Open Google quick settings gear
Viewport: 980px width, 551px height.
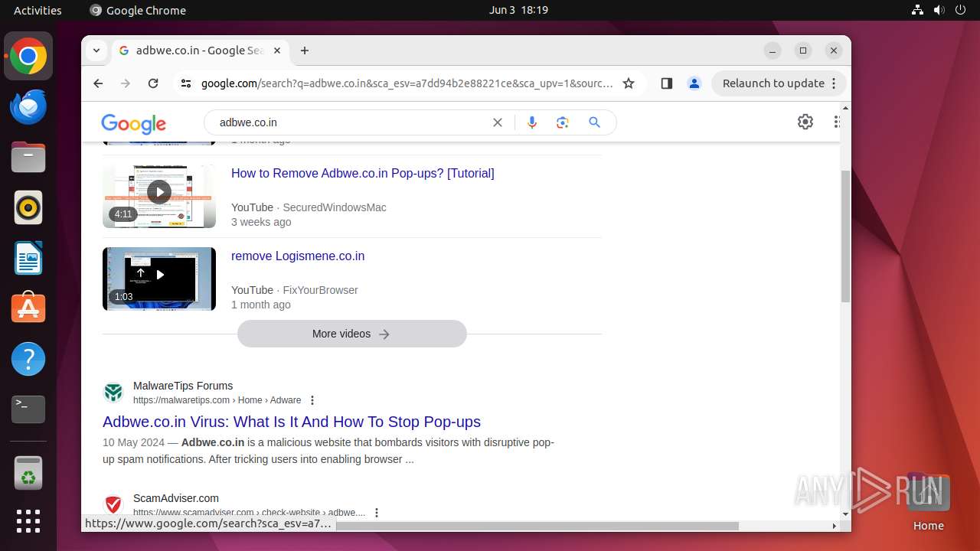[x=805, y=122]
